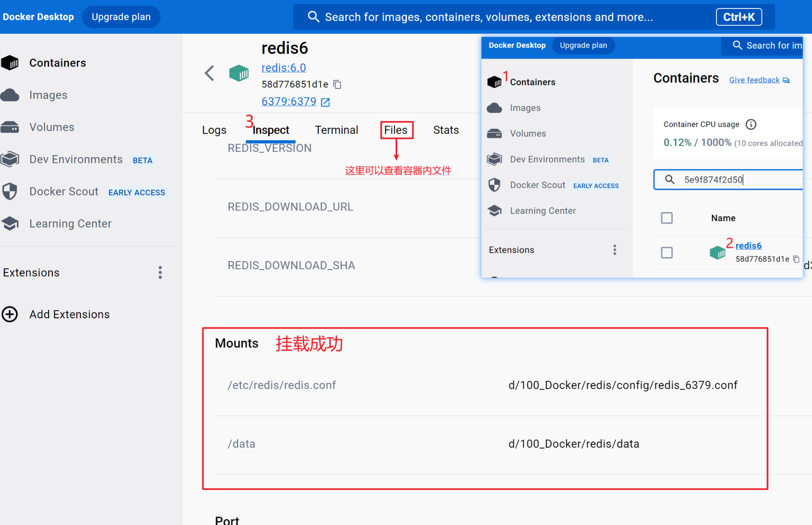Go back with the left chevron arrow
This screenshot has width=812, height=525.
(x=209, y=73)
